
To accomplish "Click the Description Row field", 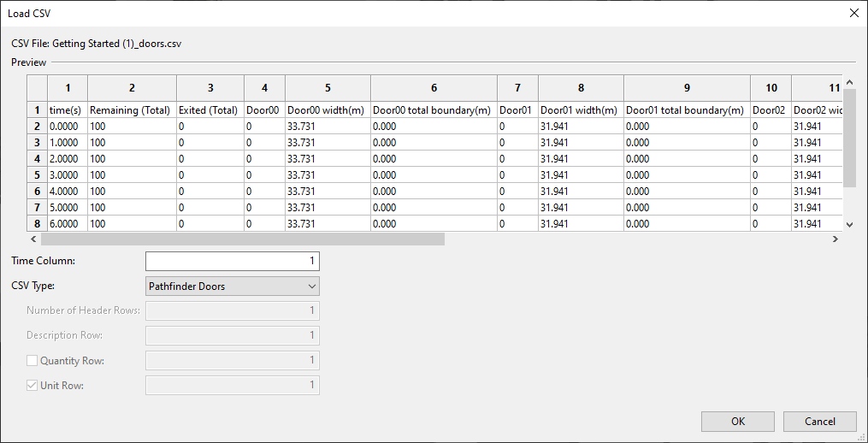I will coord(233,335).
